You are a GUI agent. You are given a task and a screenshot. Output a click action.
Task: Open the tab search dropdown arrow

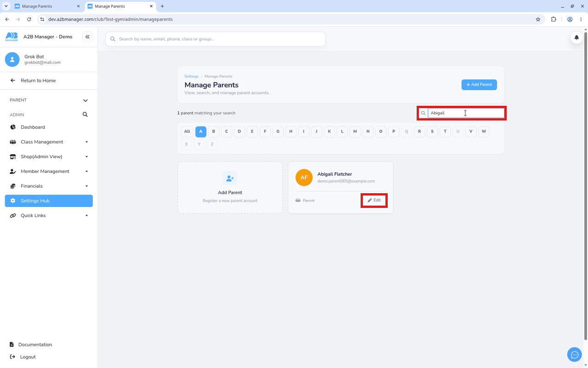coord(6,6)
